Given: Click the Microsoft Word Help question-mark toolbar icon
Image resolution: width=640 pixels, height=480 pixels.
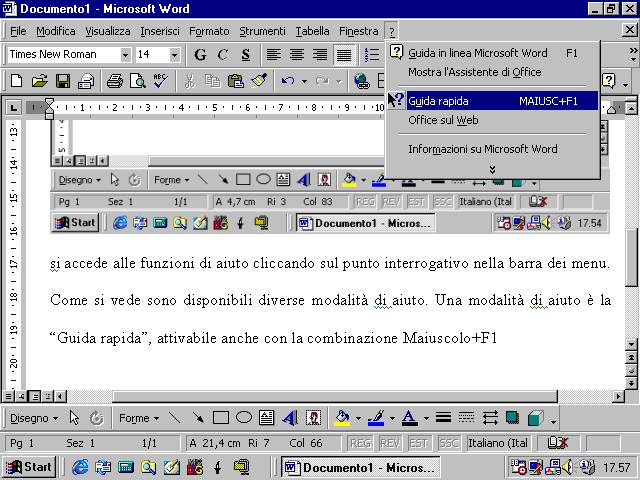Looking at the screenshot, I should (x=608, y=81).
